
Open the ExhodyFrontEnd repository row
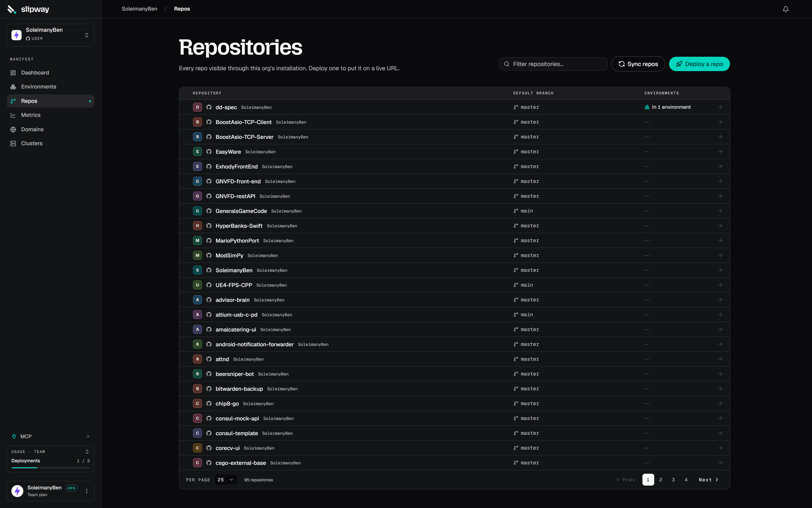pos(454,166)
